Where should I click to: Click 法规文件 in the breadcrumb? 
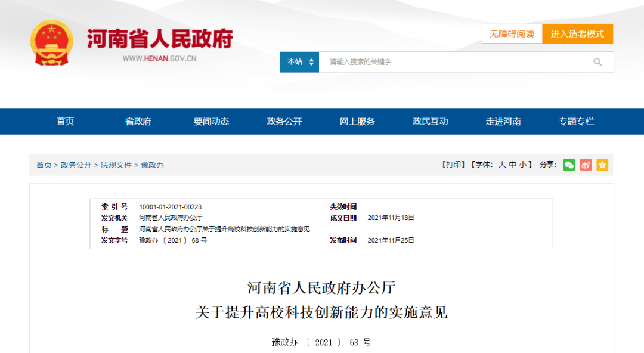tap(116, 165)
